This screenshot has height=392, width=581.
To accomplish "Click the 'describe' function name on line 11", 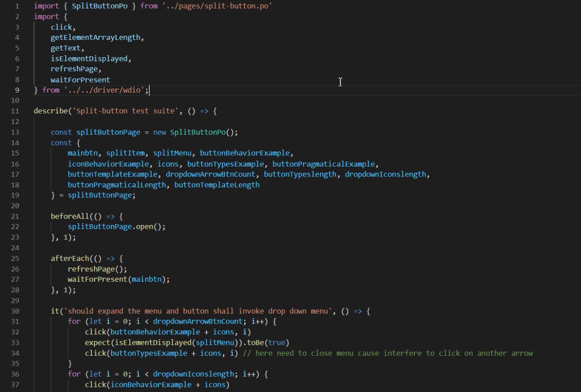I will coord(51,111).
